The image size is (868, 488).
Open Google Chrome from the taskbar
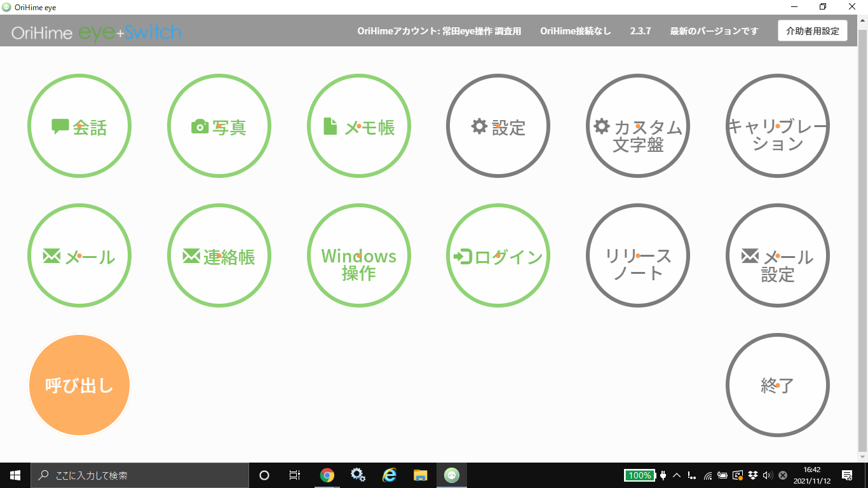[x=327, y=475]
